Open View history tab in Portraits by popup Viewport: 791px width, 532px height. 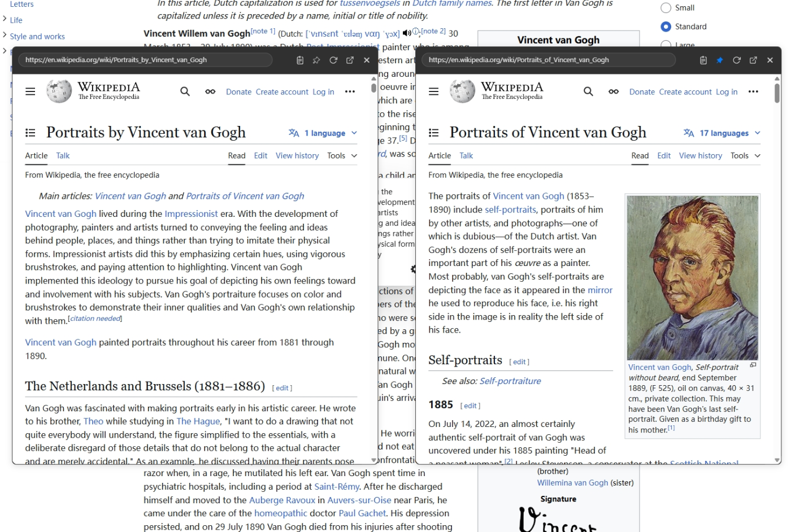point(297,156)
